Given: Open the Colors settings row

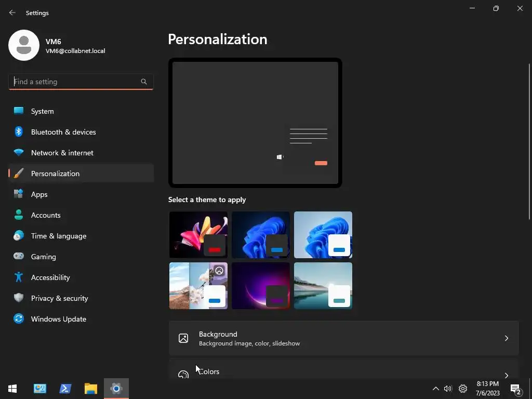Looking at the screenshot, I should click(x=344, y=369).
